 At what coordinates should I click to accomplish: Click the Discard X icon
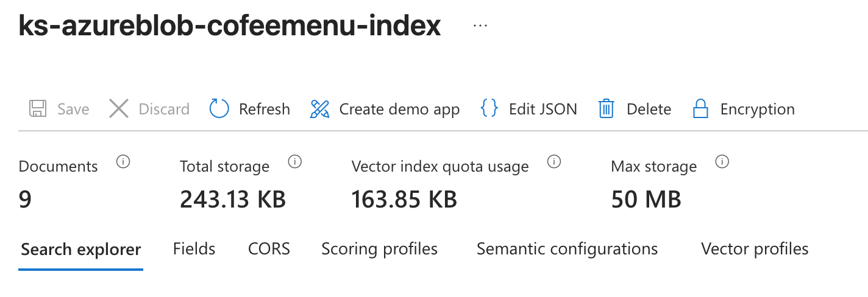coord(119,109)
